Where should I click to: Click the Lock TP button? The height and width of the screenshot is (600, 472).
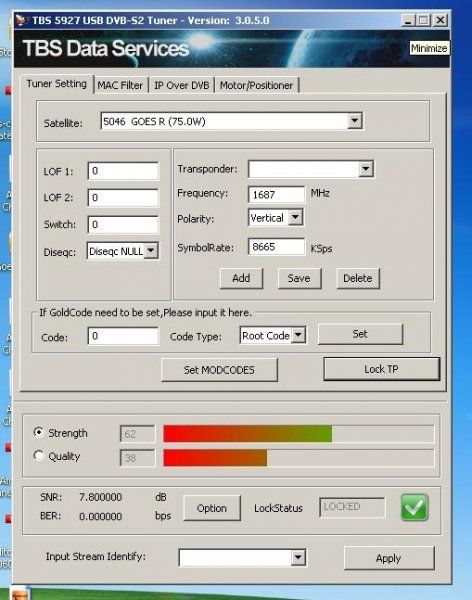click(382, 369)
